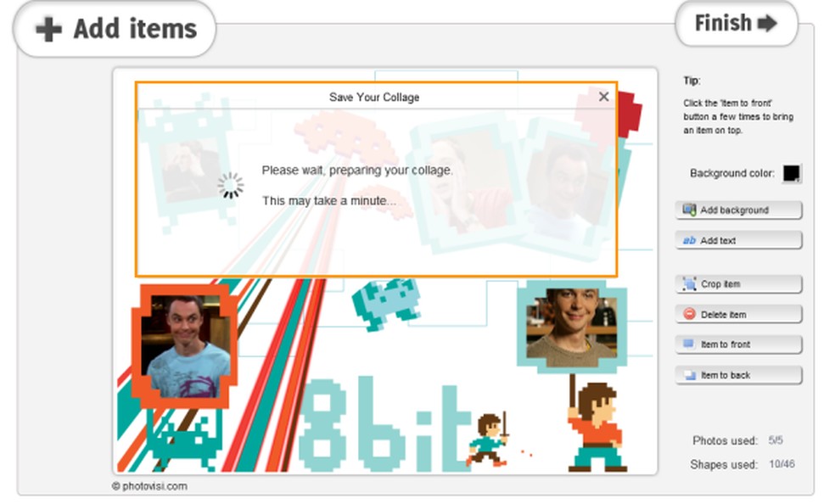Click the Add items button label
The height and width of the screenshot is (504, 835).
(135, 29)
